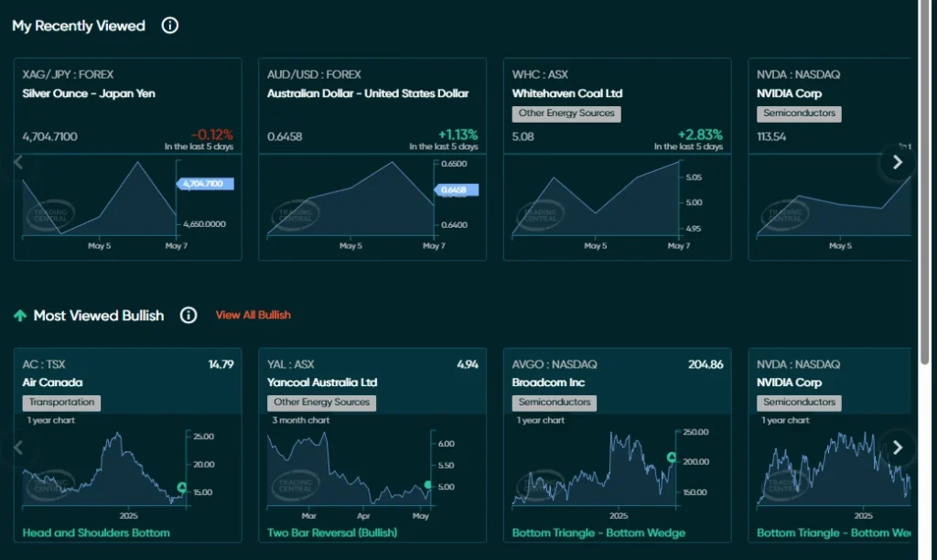Open Two Bar Reversal (Bullish) pattern link
Screen dimensions: 937x560
pyautogui.click(x=330, y=532)
